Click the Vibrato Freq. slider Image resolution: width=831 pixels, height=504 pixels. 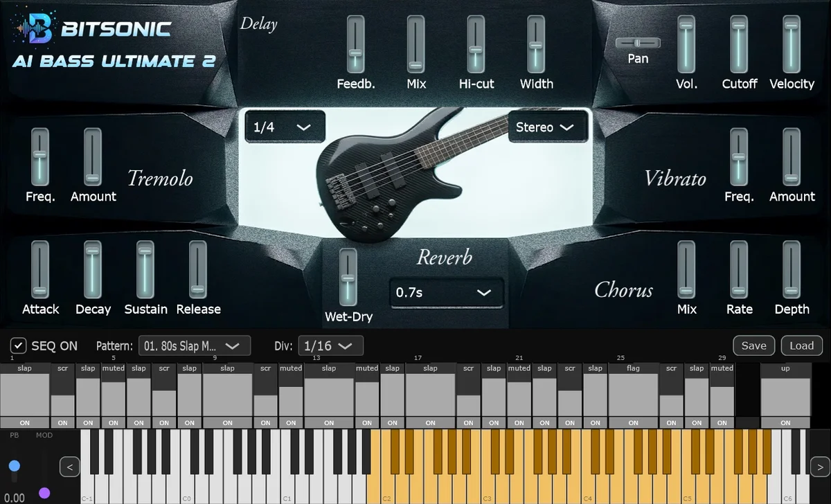click(739, 157)
